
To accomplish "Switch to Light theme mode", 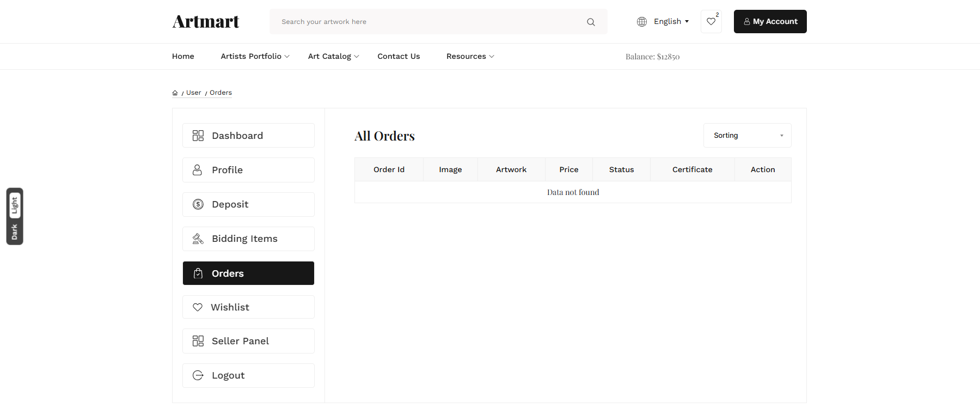I will 15,205.
